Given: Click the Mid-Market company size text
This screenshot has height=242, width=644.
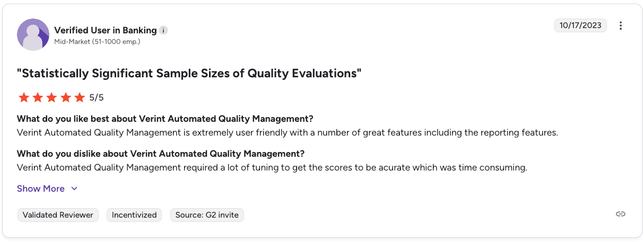Looking at the screenshot, I should pyautogui.click(x=97, y=41).
